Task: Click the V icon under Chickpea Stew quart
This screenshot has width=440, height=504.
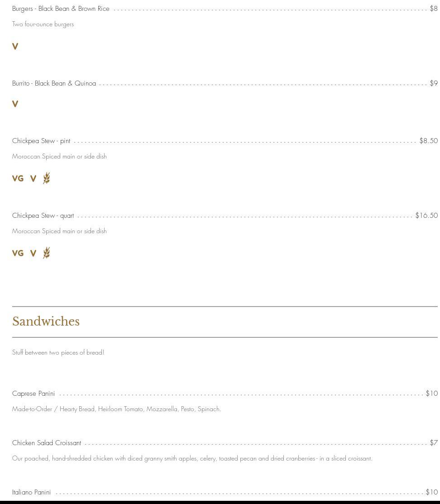Action: [33, 253]
